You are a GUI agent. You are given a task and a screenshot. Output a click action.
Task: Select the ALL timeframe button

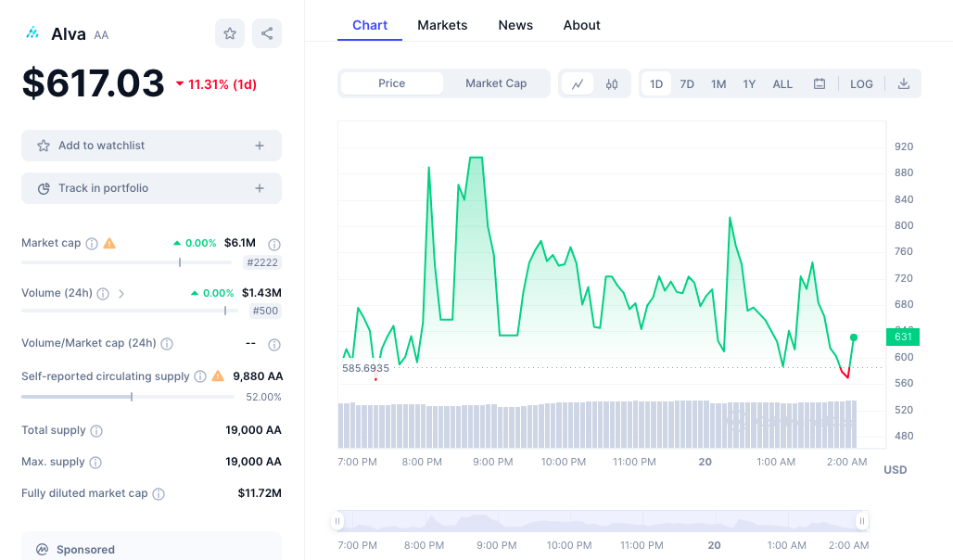coord(782,83)
